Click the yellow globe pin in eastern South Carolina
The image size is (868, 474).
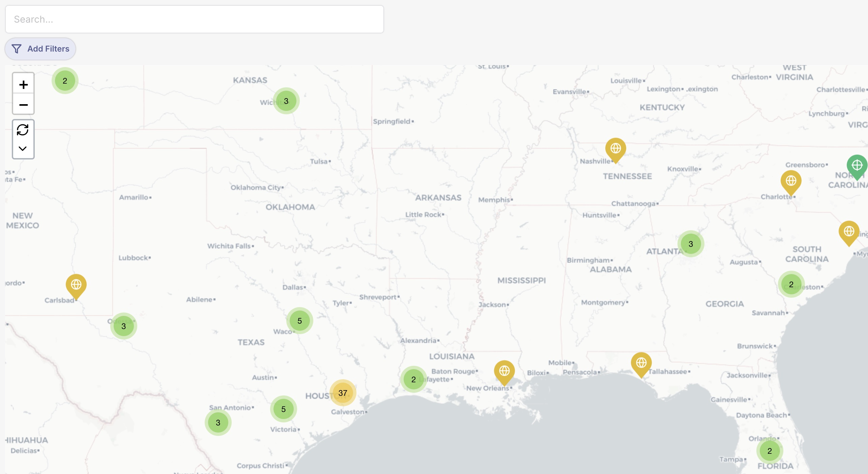coord(849,232)
